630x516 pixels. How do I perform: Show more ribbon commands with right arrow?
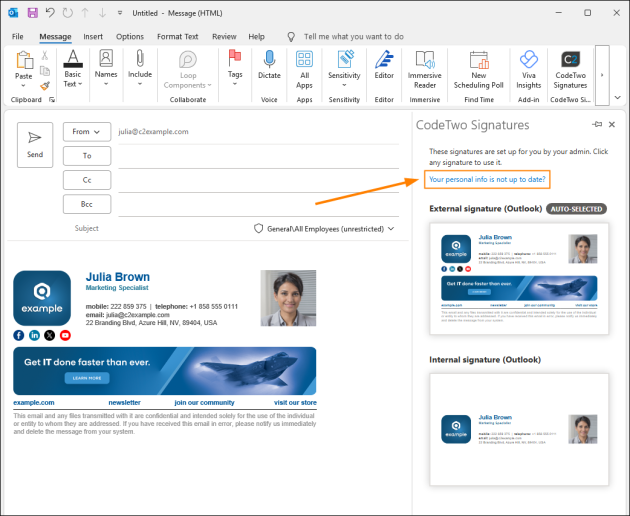point(602,75)
